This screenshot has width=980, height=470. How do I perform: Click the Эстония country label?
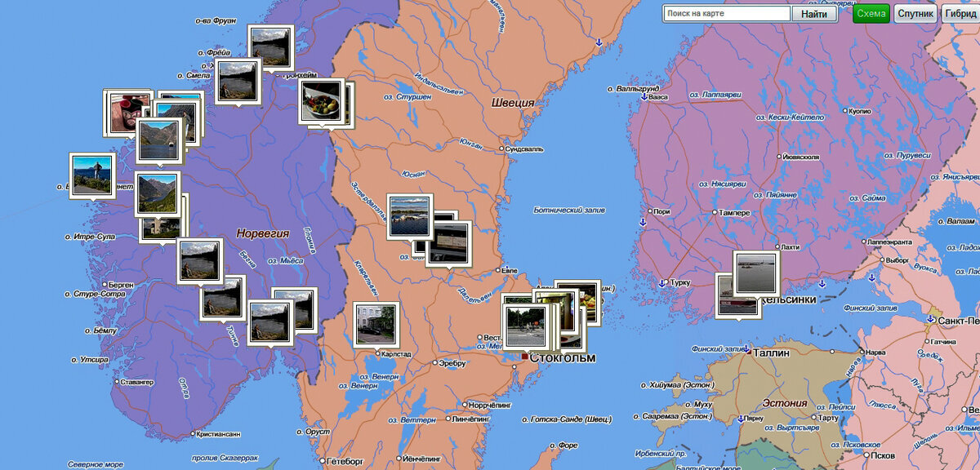point(785,403)
